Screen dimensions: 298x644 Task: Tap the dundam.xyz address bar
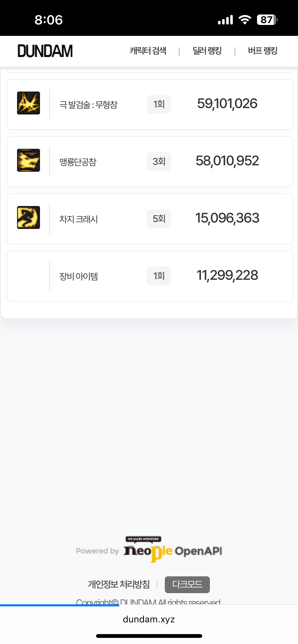[149, 619]
